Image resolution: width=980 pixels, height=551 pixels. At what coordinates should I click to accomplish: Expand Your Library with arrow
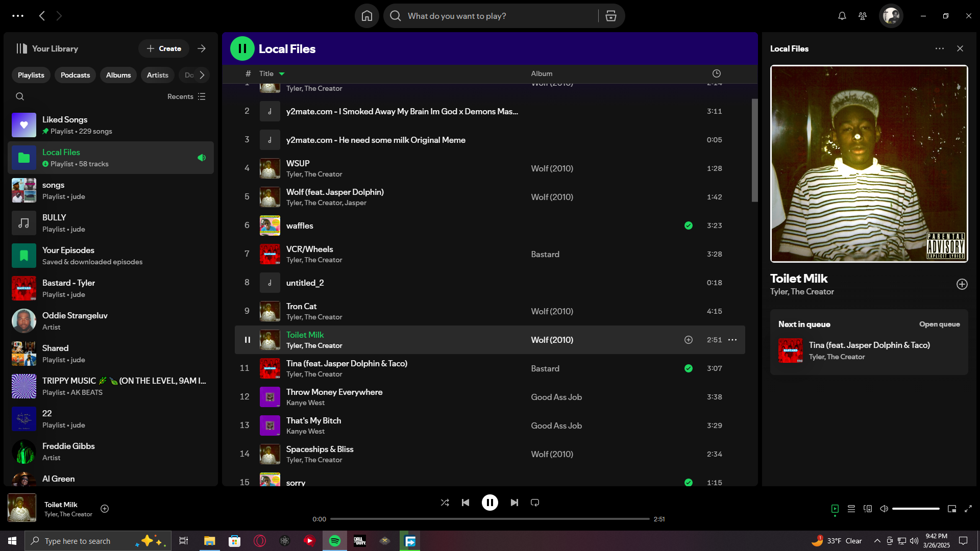point(202,48)
